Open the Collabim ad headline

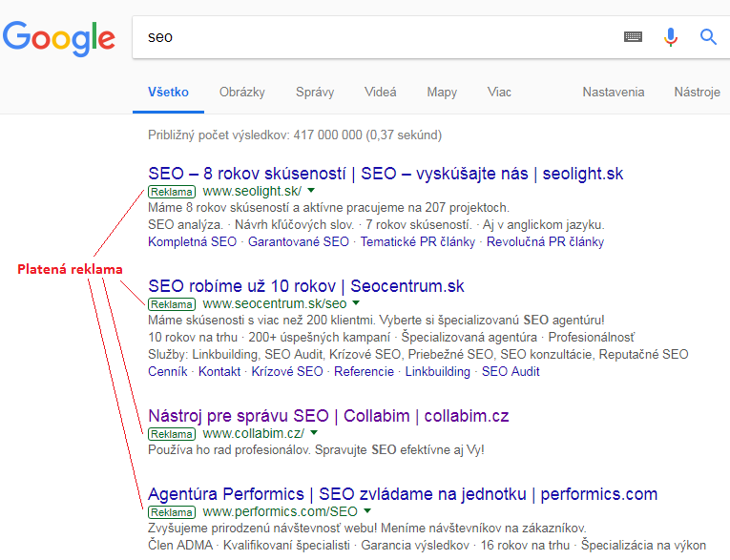[x=328, y=416]
